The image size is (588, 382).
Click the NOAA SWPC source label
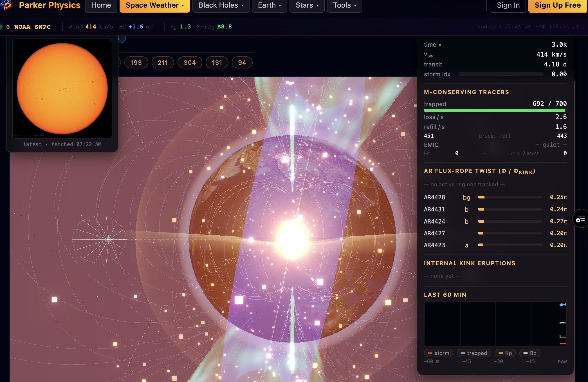32,27
